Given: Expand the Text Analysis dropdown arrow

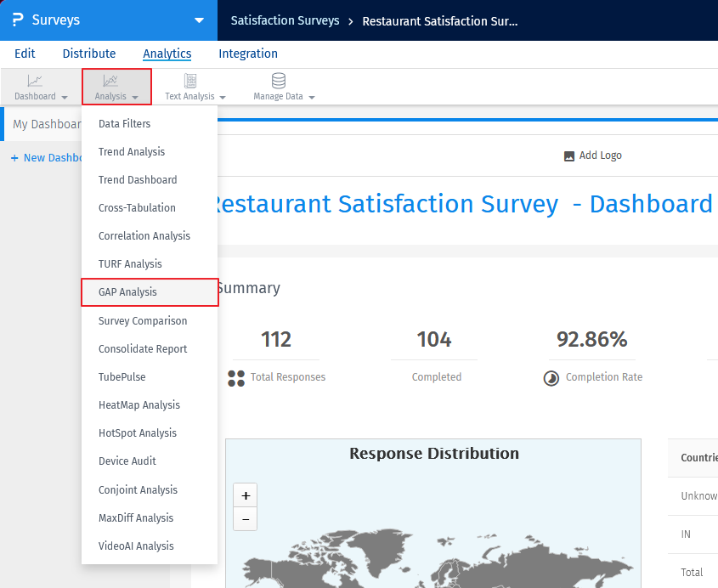Looking at the screenshot, I should click(223, 98).
